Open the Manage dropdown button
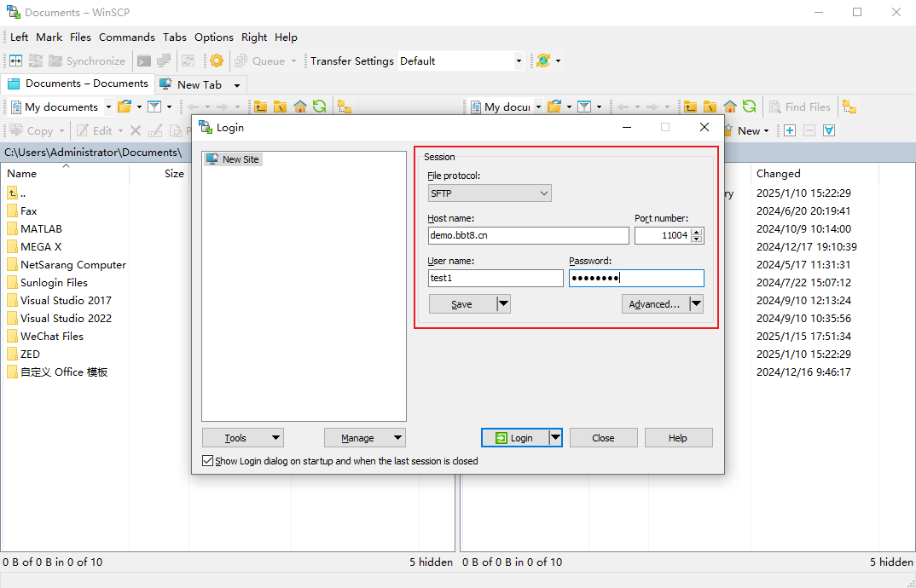 [365, 438]
